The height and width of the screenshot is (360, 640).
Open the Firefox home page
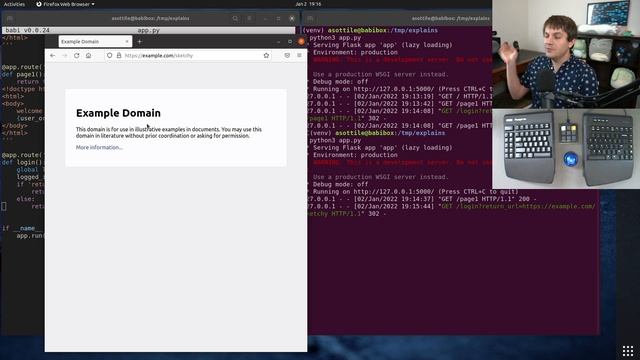(x=88, y=56)
